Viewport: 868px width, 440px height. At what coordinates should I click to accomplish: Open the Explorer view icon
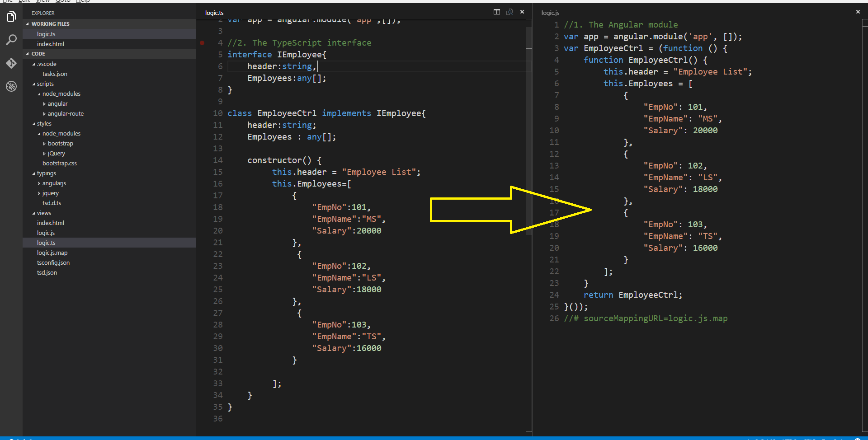(11, 17)
